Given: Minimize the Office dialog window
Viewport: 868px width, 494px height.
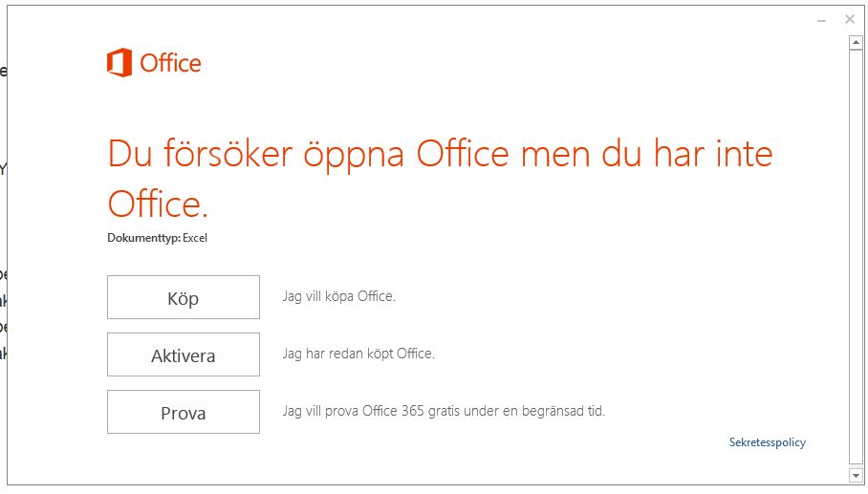Looking at the screenshot, I should pos(821,20).
